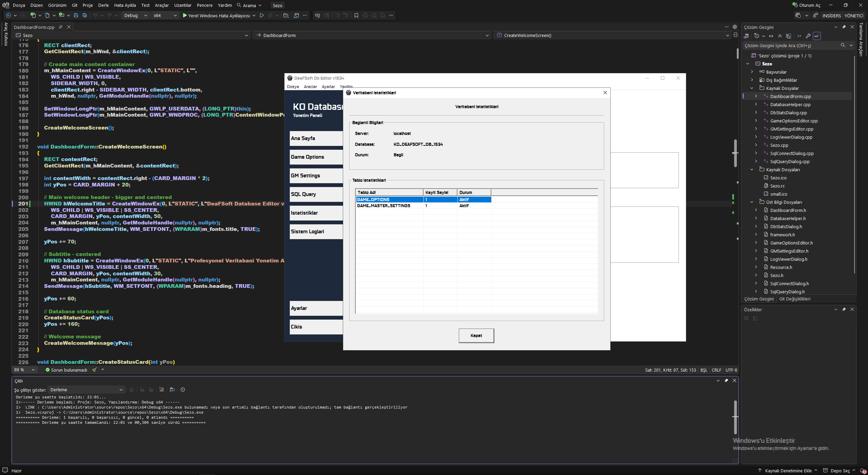Viewport: 868px width, 475px height.
Task: Click the Undo icon in main toolbar
Action: pyautogui.click(x=95, y=15)
